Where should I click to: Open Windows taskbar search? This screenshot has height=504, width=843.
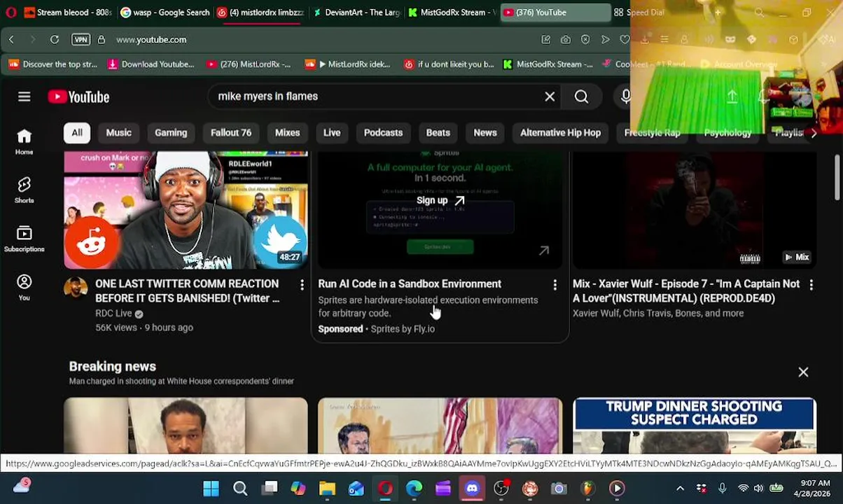pos(240,489)
